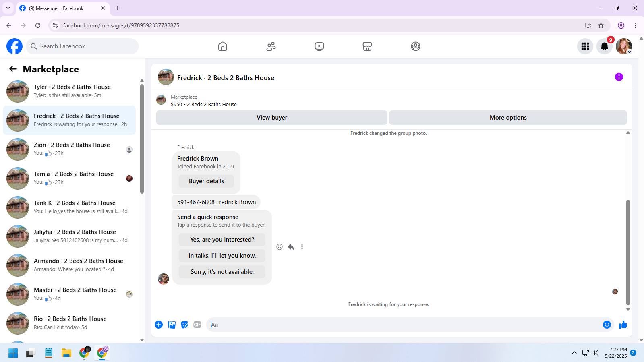Open Buyer details for Fredrick Brown
This screenshot has height=362, width=644.
[206, 181]
